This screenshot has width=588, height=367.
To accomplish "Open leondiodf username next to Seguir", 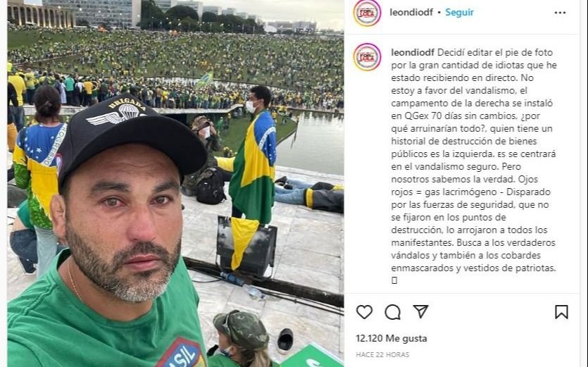I will click(411, 13).
